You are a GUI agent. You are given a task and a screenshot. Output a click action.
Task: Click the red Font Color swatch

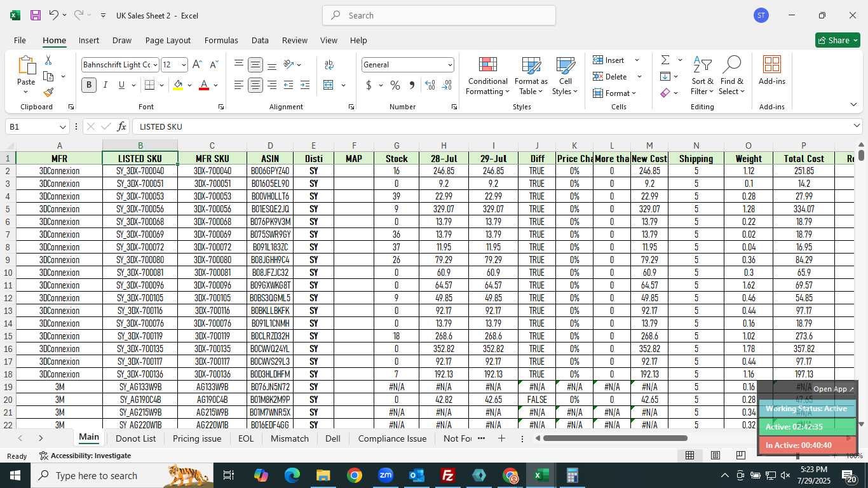click(x=204, y=85)
